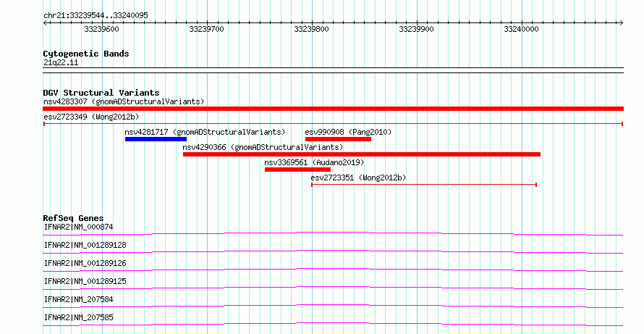
Task: Open transcript IFNAR2|NM_001289126
Action: (x=85, y=263)
